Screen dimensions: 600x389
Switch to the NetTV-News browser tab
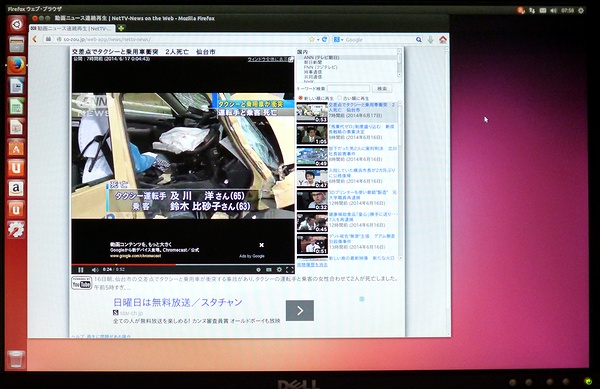tap(72, 28)
